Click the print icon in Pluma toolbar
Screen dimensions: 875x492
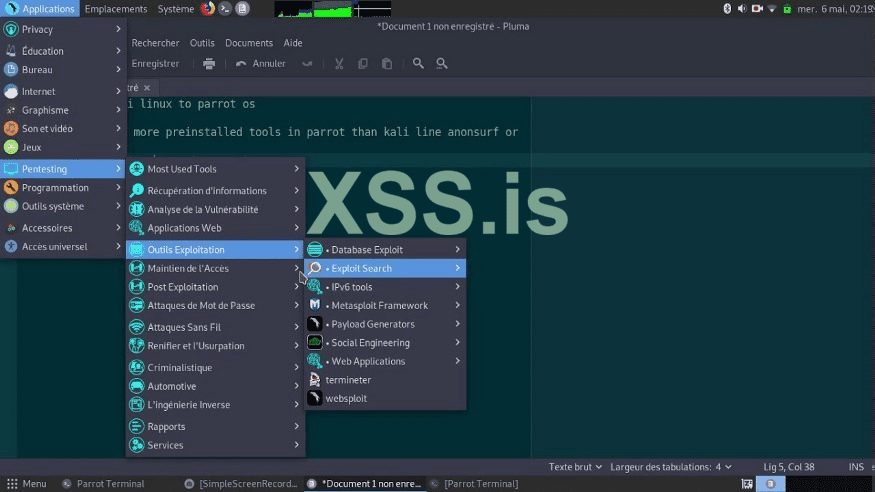[209, 64]
